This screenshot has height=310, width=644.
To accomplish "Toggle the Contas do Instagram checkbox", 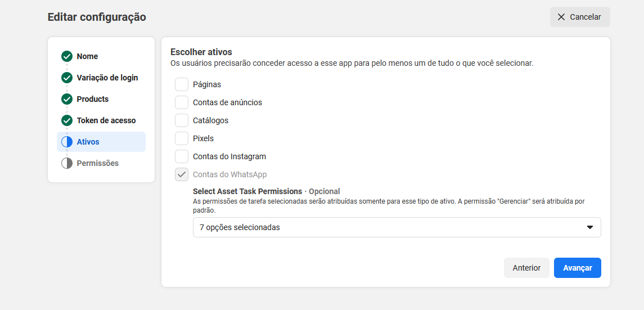I will tap(182, 156).
